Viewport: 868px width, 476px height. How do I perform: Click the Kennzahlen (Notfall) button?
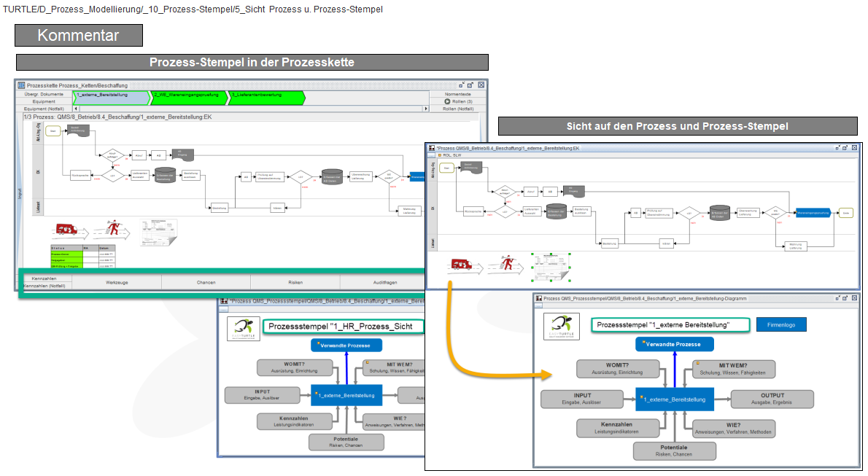coord(44,286)
